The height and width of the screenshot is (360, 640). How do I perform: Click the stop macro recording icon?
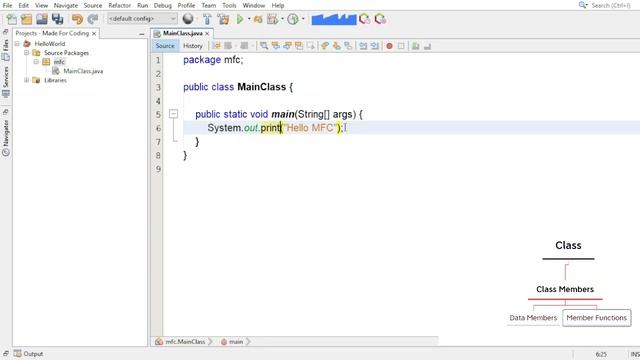(x=401, y=46)
